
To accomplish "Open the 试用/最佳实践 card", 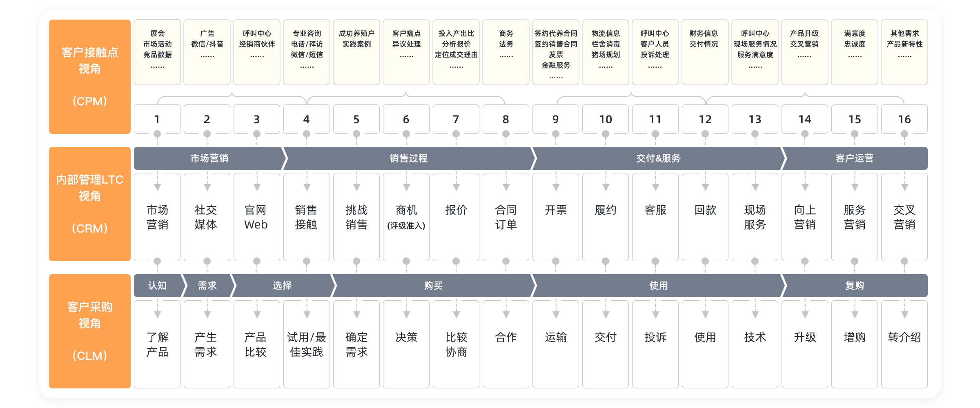I will (307, 345).
